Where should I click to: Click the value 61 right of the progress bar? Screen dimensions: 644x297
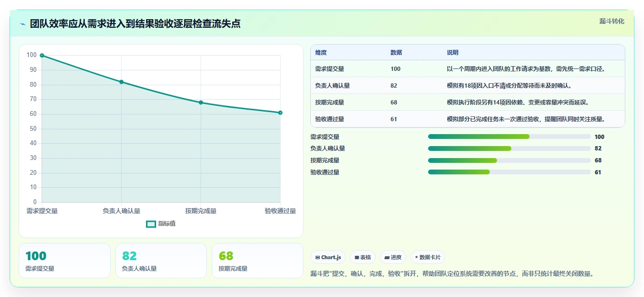pos(598,172)
